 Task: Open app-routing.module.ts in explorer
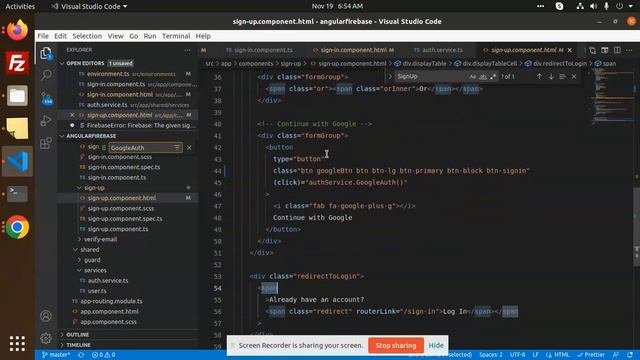[111, 301]
